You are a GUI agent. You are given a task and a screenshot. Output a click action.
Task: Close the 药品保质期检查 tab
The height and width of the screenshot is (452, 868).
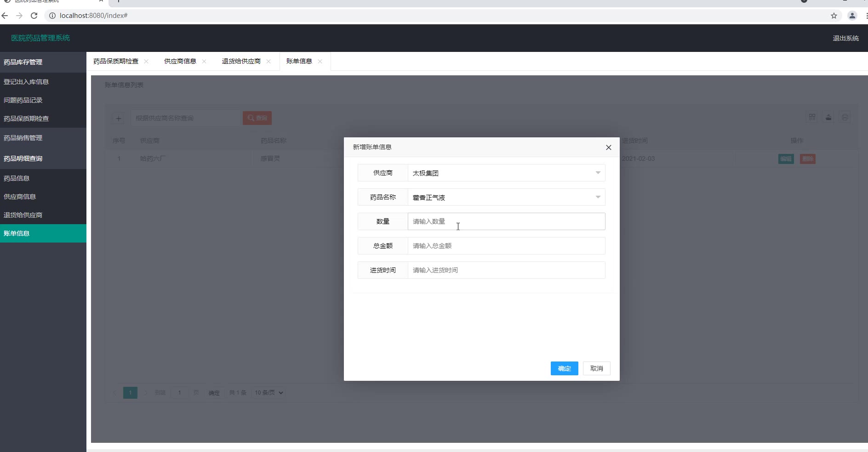[146, 61]
